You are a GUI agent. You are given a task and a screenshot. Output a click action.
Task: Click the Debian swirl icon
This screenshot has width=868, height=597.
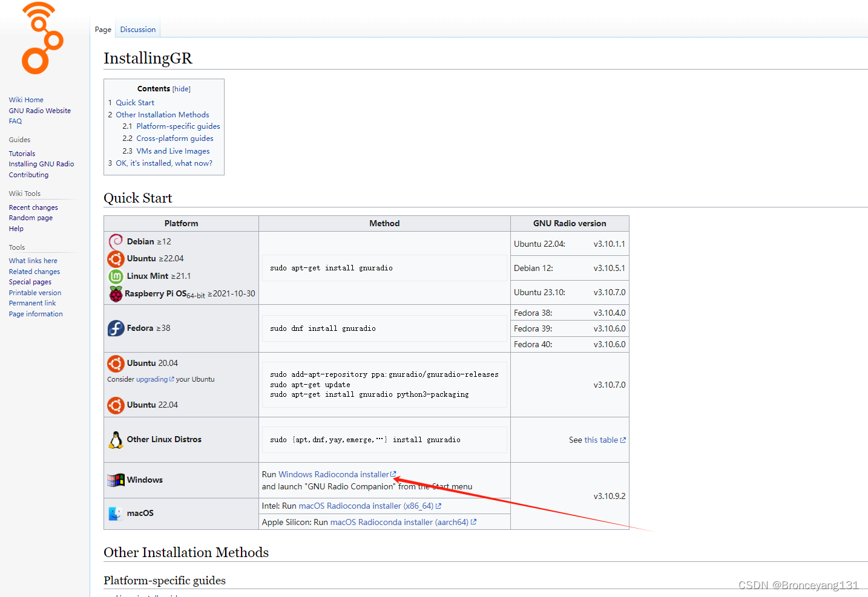(116, 241)
